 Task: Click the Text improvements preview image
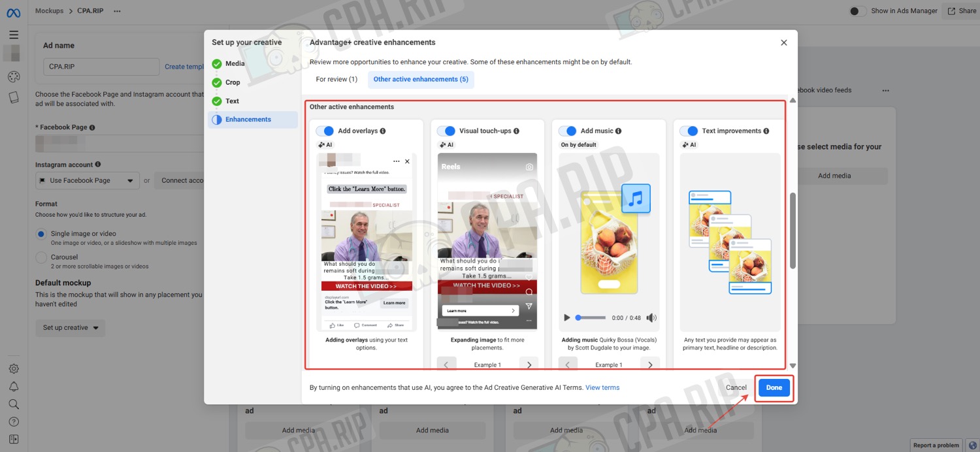730,242
